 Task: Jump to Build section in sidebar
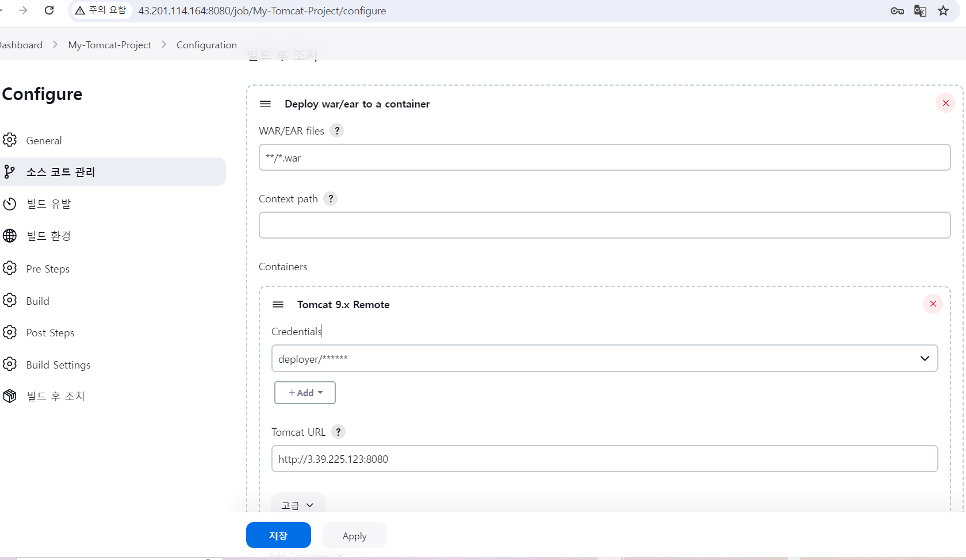37,301
